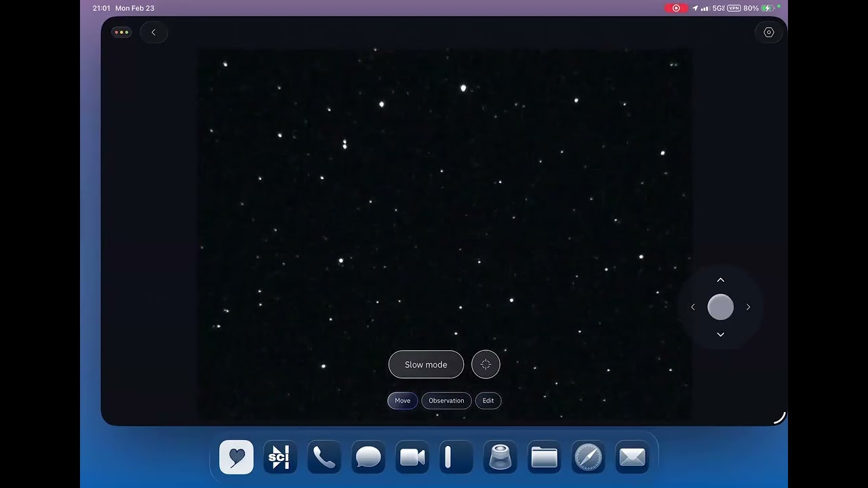Tap the 21:01 clock in the status bar
The height and width of the screenshot is (488, 868).
pyautogui.click(x=101, y=8)
